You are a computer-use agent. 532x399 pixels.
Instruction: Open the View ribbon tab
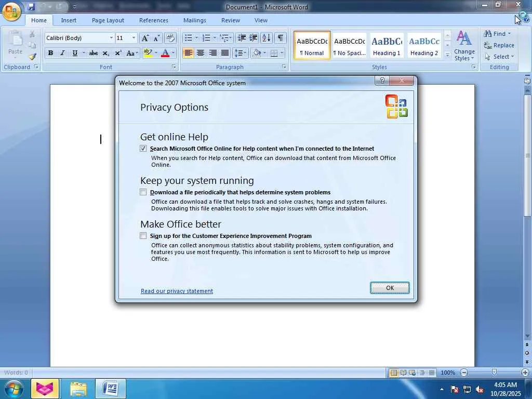(261, 20)
